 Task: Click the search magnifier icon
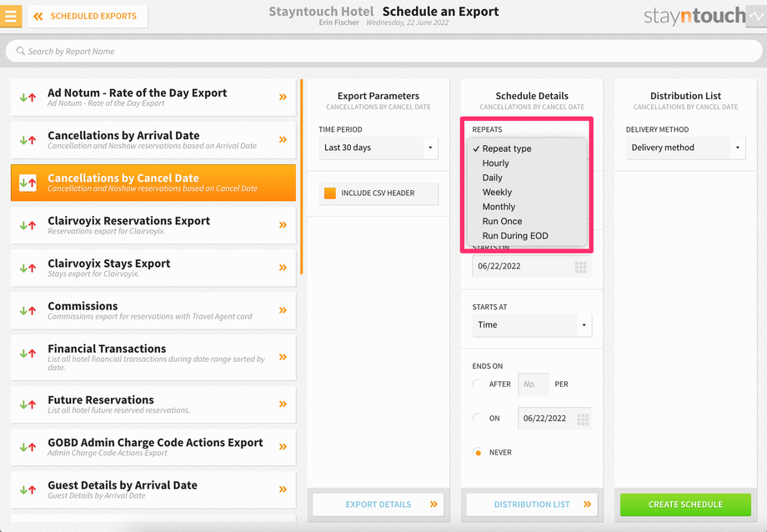click(20, 51)
